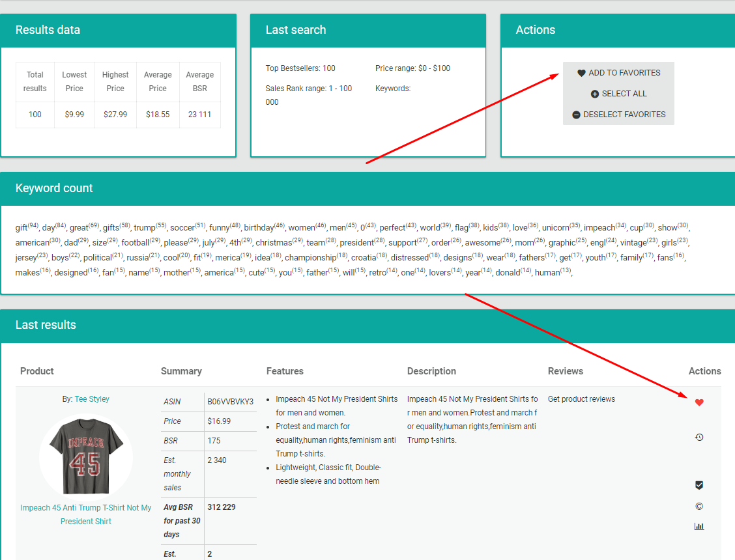Viewport: 735px width, 560px height.
Task: Click the Keyword count panel heading
Action: pyautogui.click(x=54, y=188)
